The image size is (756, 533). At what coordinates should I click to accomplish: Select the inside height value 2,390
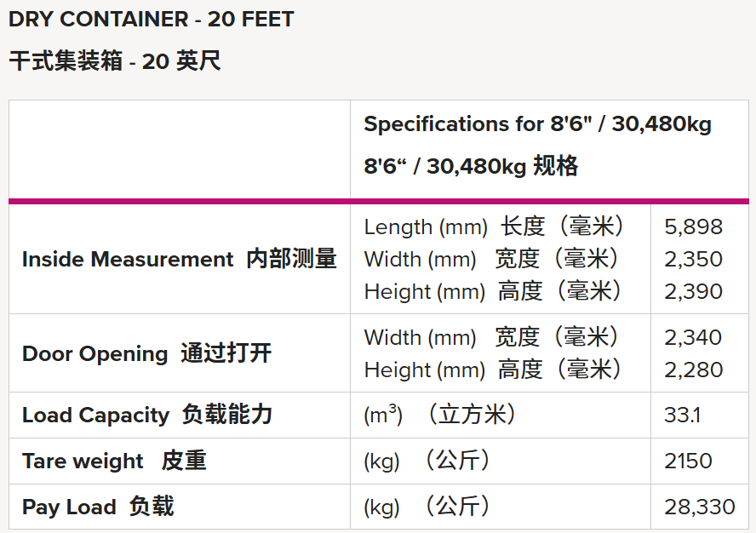(x=693, y=291)
